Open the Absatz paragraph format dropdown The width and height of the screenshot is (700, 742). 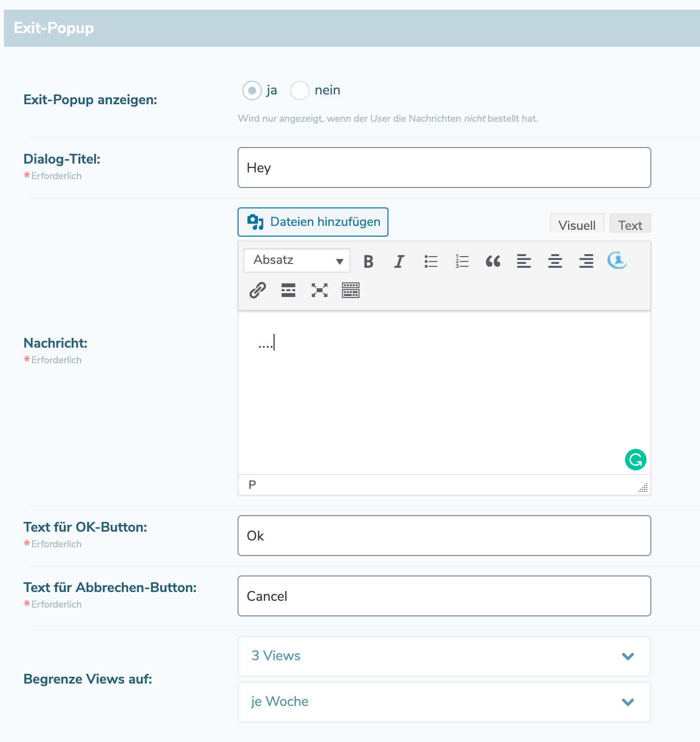tap(297, 260)
